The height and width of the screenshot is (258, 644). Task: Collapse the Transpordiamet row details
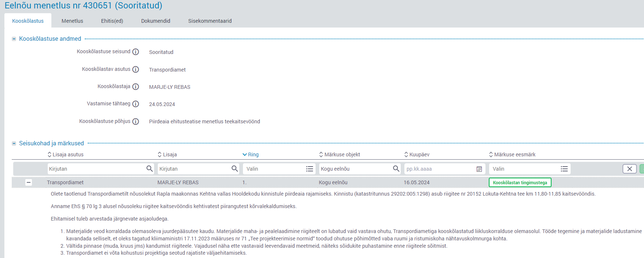(x=29, y=182)
